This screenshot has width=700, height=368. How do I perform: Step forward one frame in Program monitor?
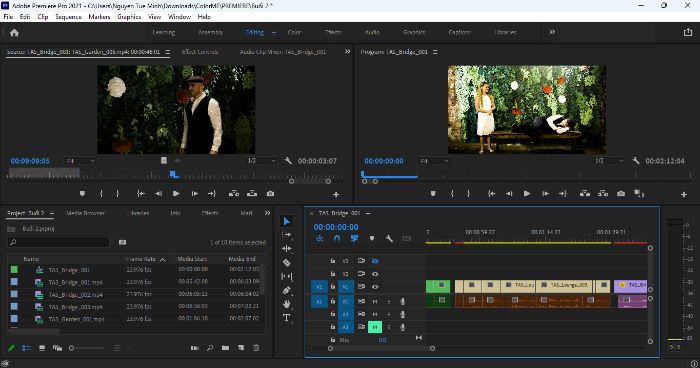pyautogui.click(x=545, y=193)
